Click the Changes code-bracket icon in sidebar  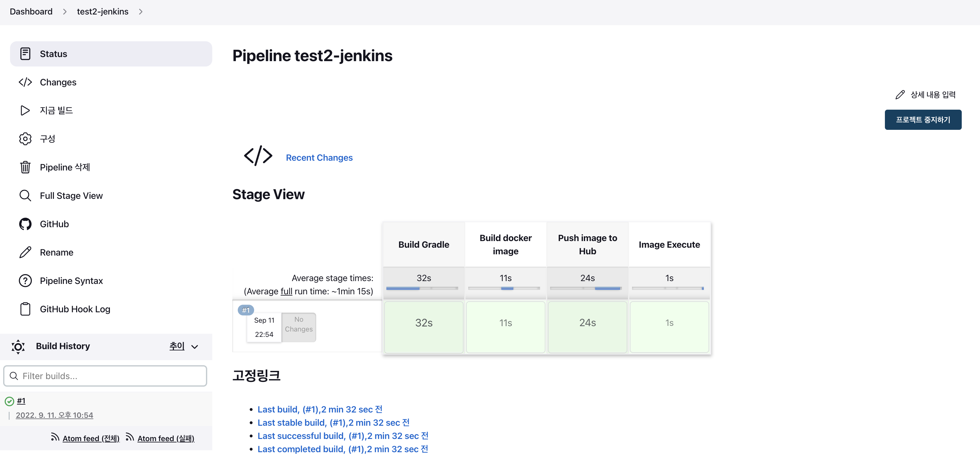[x=25, y=82]
